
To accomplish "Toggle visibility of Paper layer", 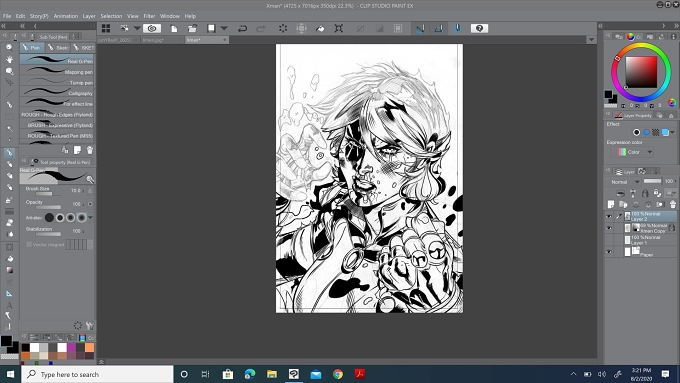I will pos(609,252).
